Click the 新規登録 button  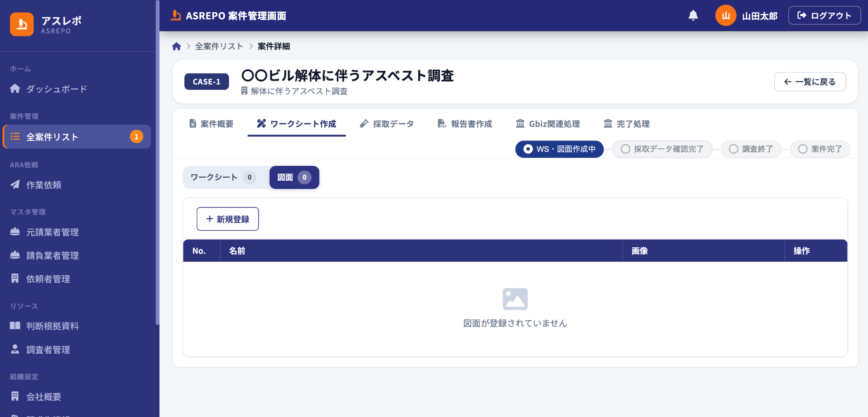[228, 219]
